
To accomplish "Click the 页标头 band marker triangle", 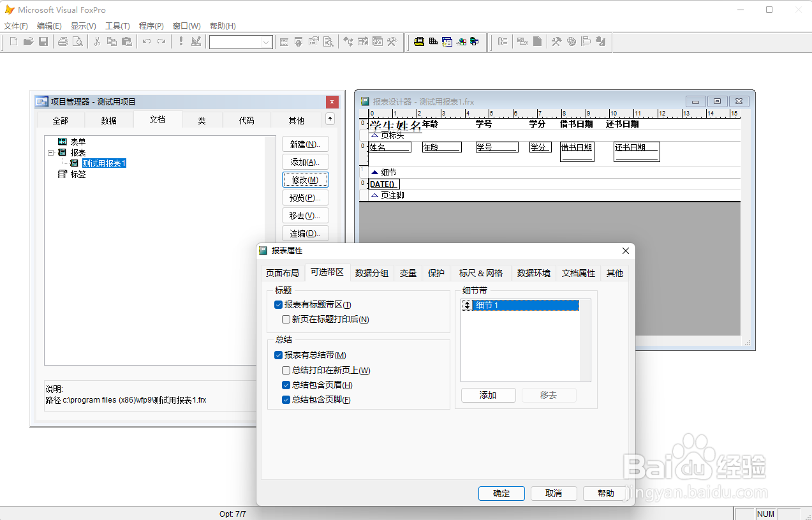I will coord(374,135).
